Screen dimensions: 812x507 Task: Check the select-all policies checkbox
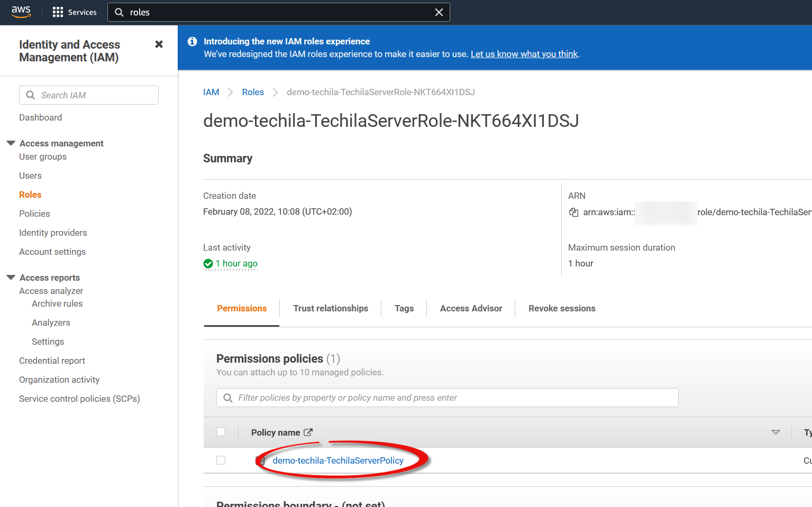pyautogui.click(x=221, y=432)
